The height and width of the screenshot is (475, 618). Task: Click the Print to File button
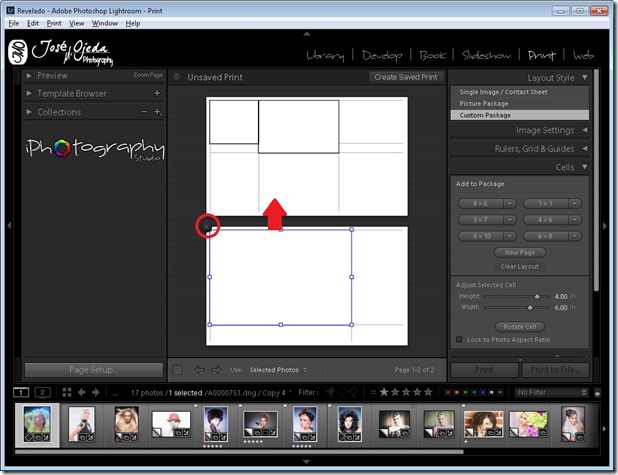555,370
